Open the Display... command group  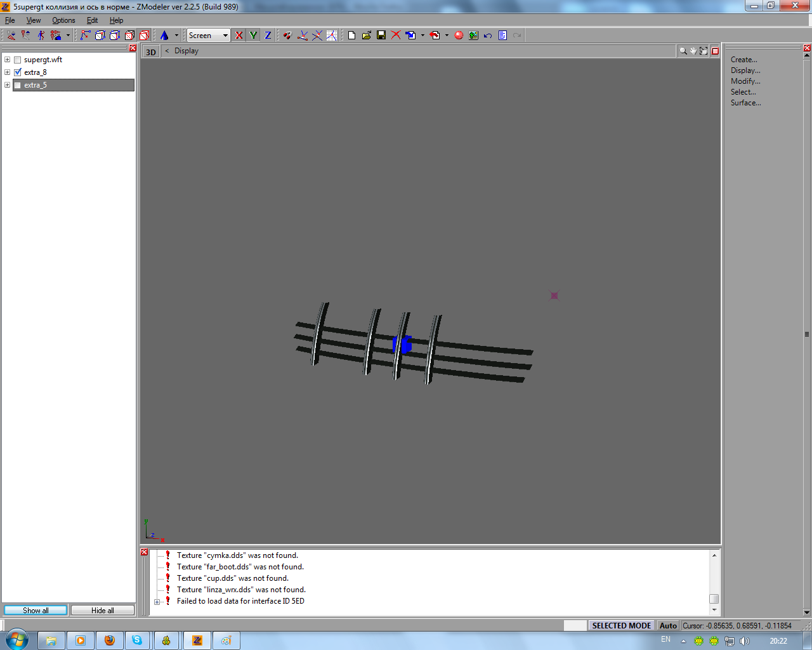tap(745, 70)
